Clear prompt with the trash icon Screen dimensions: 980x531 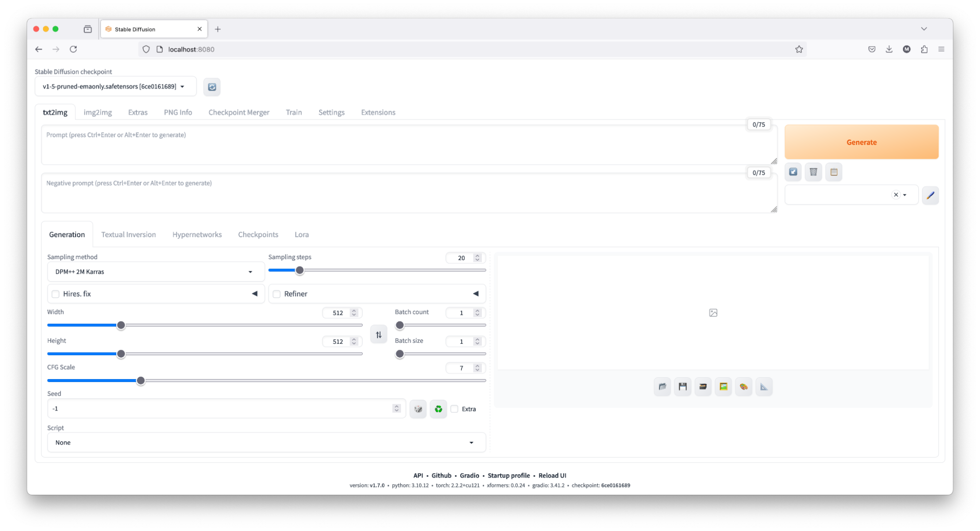[813, 172]
